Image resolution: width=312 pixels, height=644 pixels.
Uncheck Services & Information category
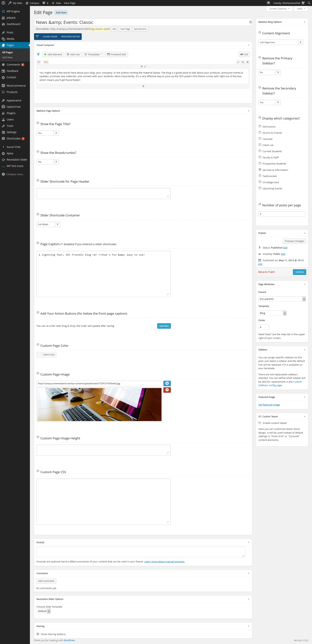(x=260, y=170)
